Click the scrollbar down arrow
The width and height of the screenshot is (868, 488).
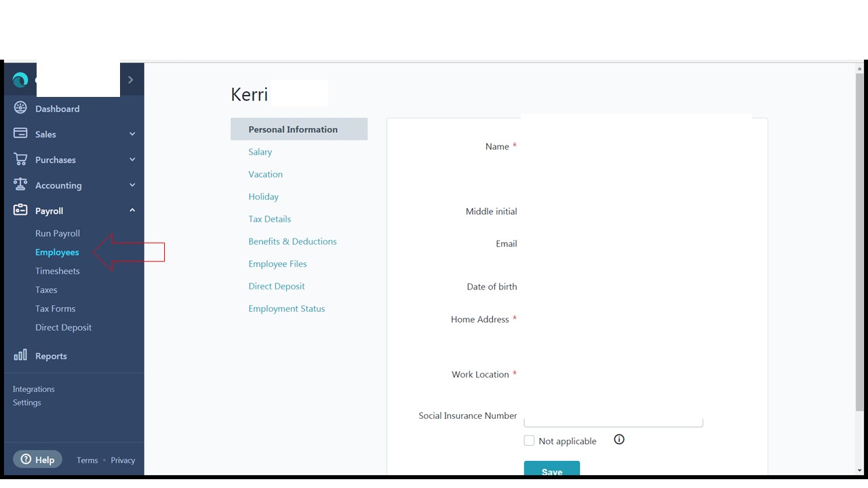(x=860, y=470)
